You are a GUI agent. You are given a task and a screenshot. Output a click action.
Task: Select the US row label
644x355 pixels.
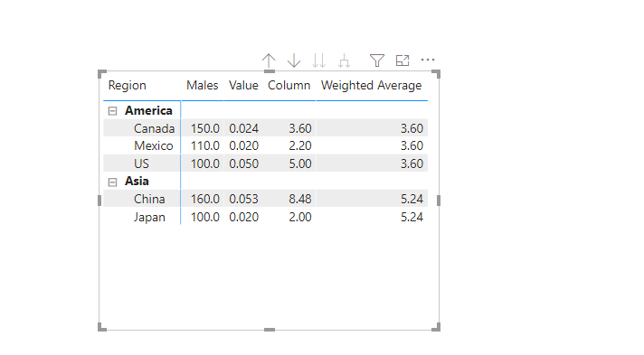pos(142,163)
